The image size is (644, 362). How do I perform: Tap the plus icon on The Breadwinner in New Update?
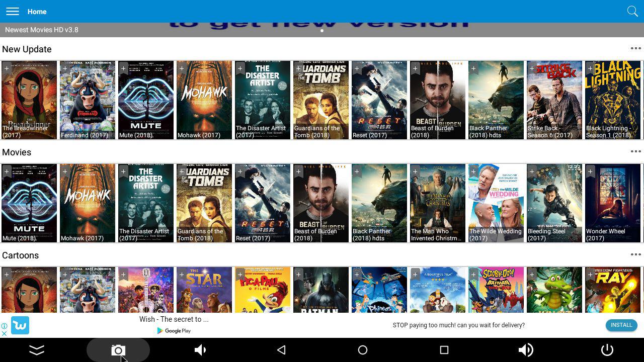[x=7, y=68]
